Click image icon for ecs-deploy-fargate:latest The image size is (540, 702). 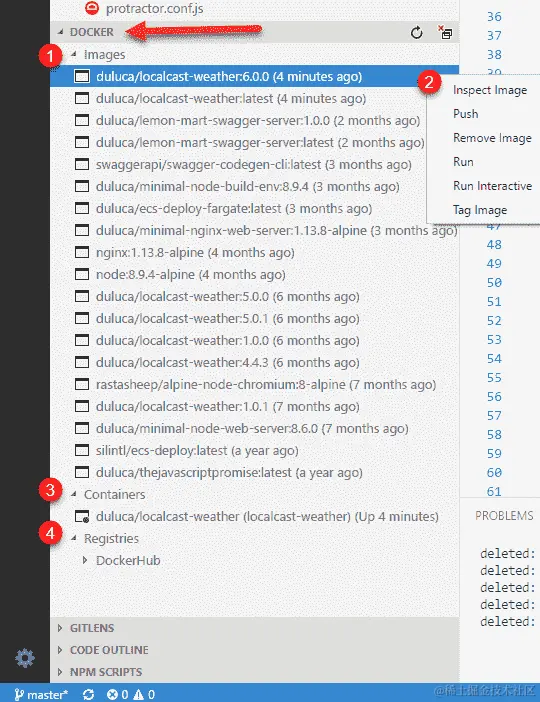[x=82, y=208]
